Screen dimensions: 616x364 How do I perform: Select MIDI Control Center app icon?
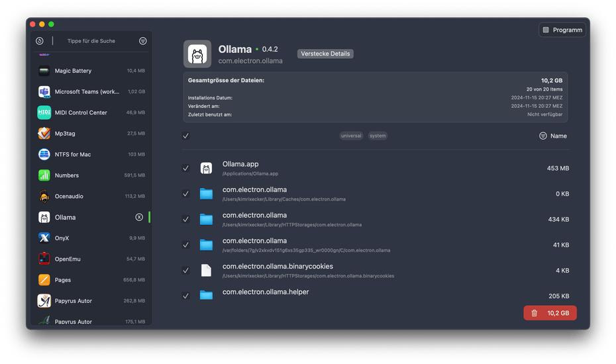point(44,113)
